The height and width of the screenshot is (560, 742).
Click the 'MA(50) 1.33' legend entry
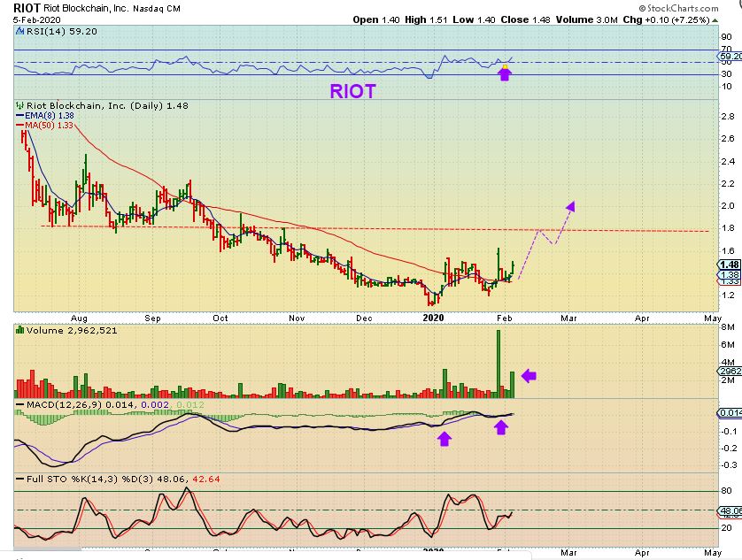tap(49, 126)
